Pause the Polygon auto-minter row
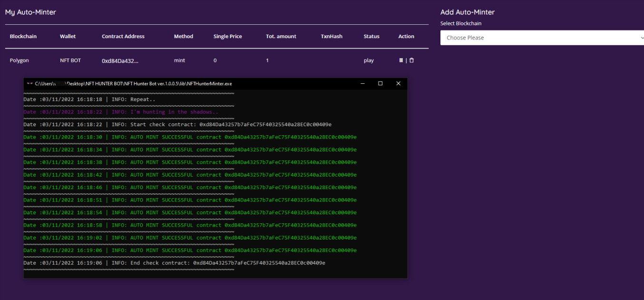This screenshot has width=644, height=300. coord(401,60)
